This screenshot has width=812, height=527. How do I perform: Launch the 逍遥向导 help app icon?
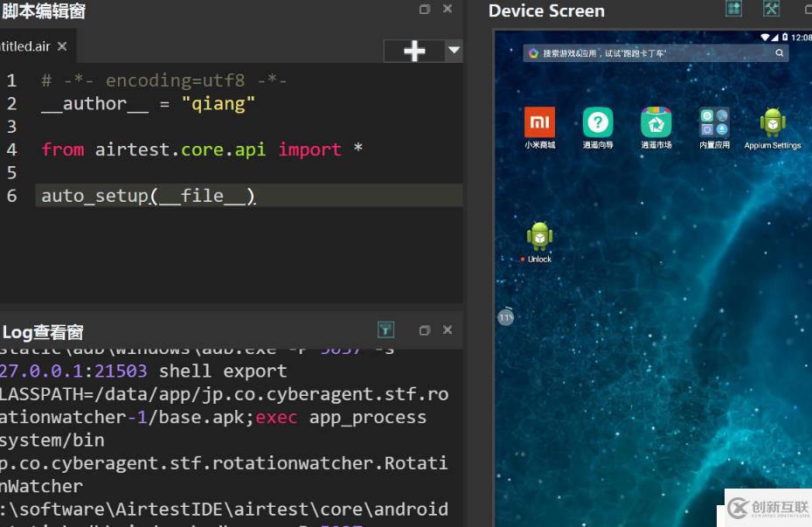598,122
